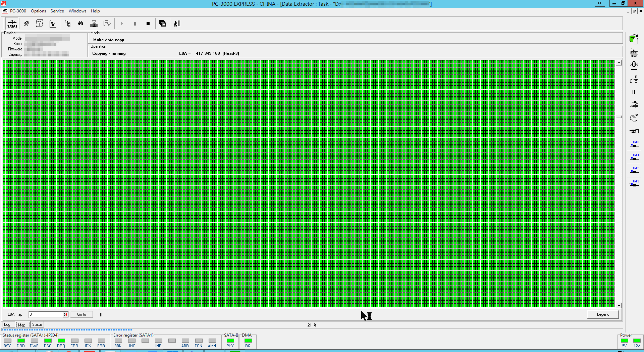
Task: Switch to the Log tab
Action: (x=7, y=324)
